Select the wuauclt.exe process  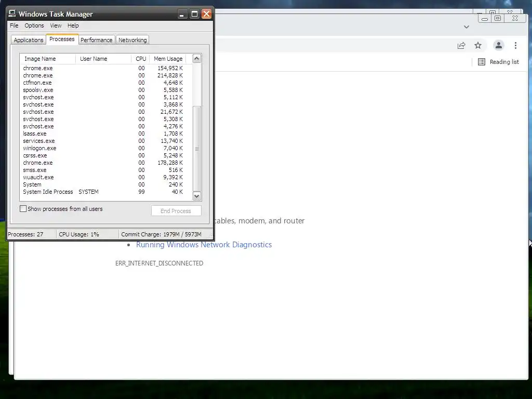click(106, 178)
